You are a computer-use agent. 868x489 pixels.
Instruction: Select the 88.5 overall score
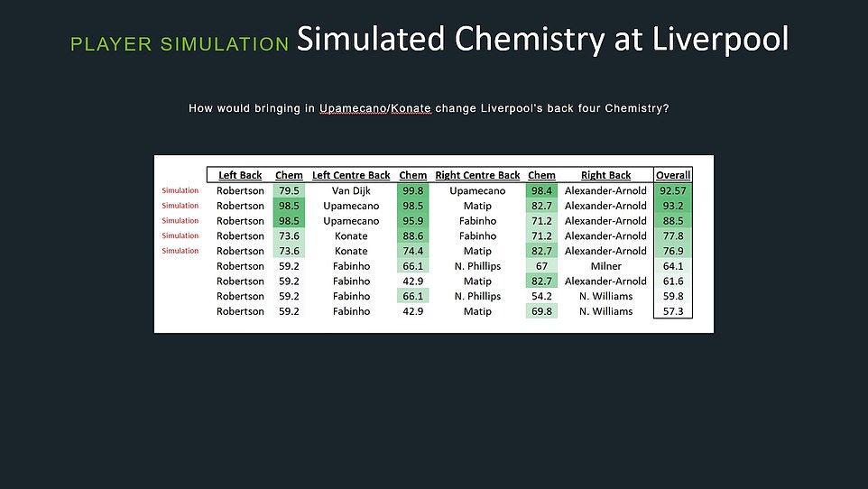[673, 220]
